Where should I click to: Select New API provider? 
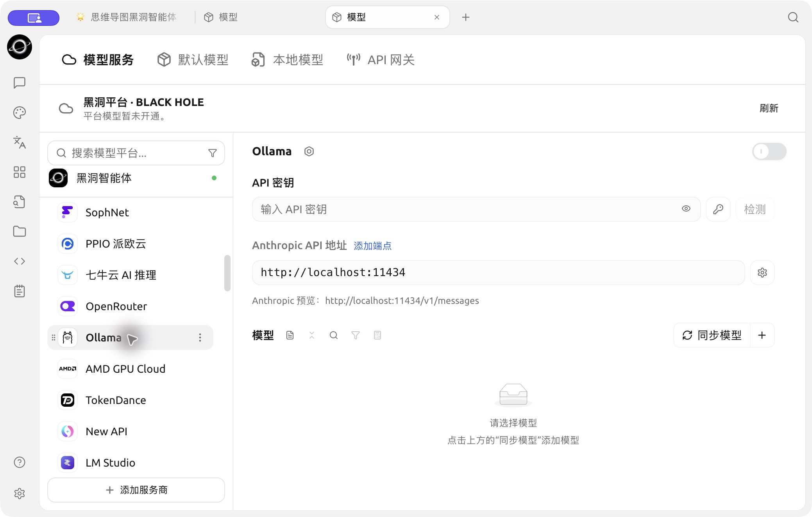point(130,431)
